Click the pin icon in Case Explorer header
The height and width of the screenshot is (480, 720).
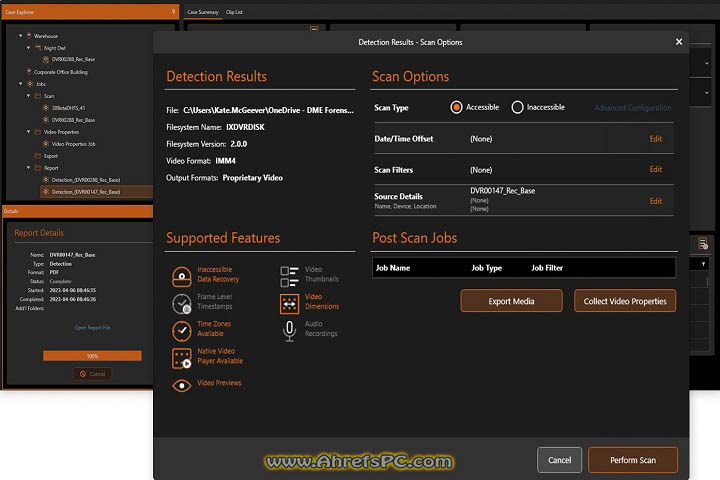point(173,11)
